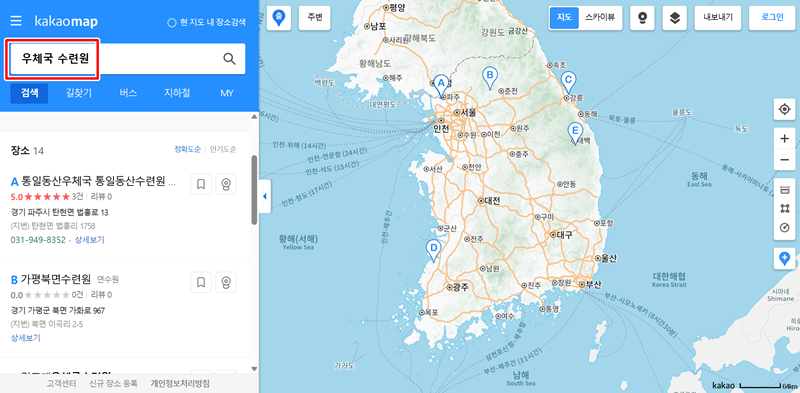
Task: Open roadview for 가평북면수련원 result
Action: (x=226, y=282)
